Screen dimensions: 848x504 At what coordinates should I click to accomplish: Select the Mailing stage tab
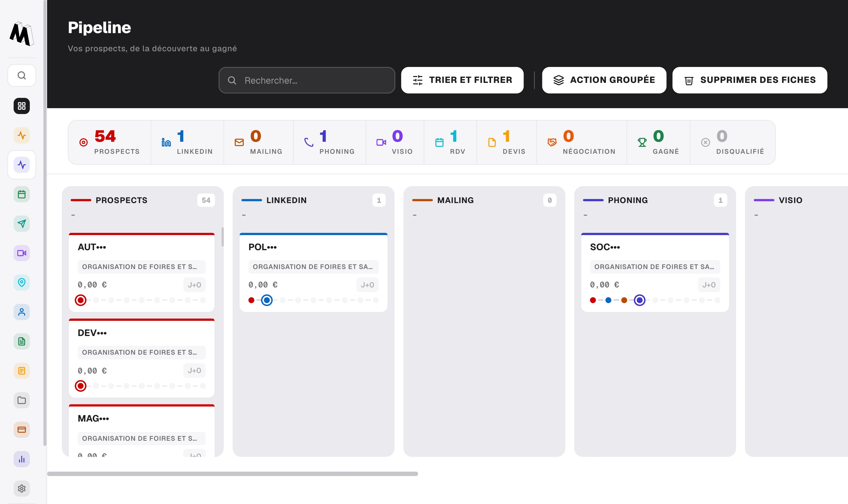(259, 142)
